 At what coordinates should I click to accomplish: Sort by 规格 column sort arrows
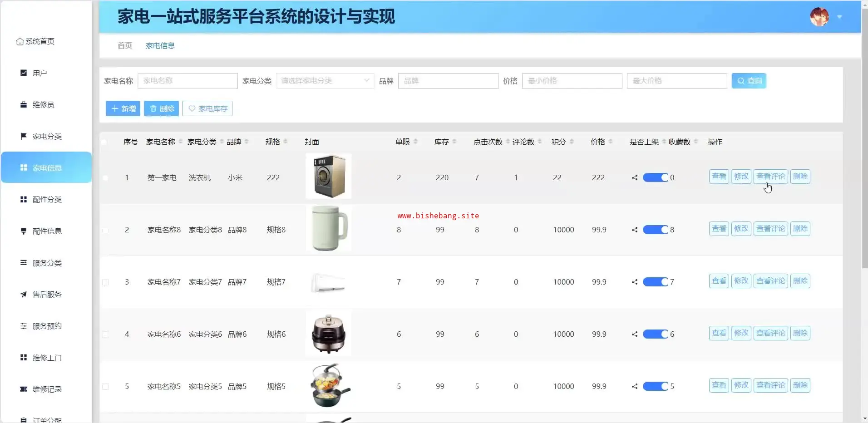[285, 142]
